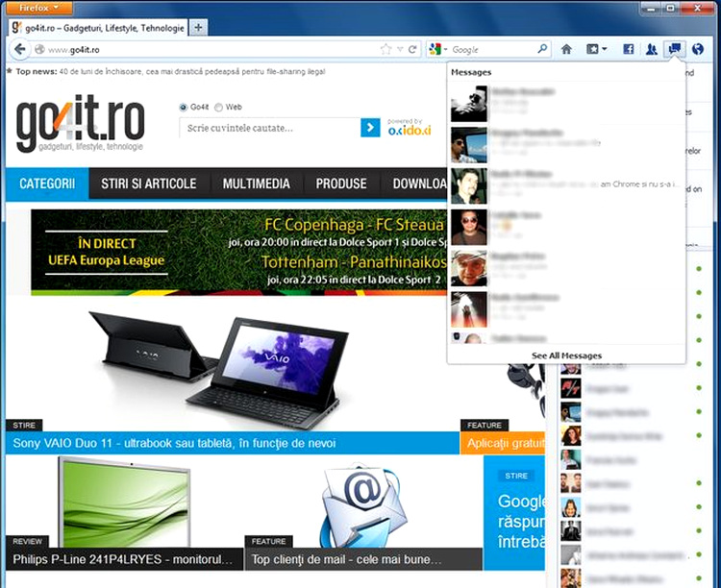Open the CATEGORII menu
Image resolution: width=721 pixels, height=588 pixels.
(x=47, y=184)
